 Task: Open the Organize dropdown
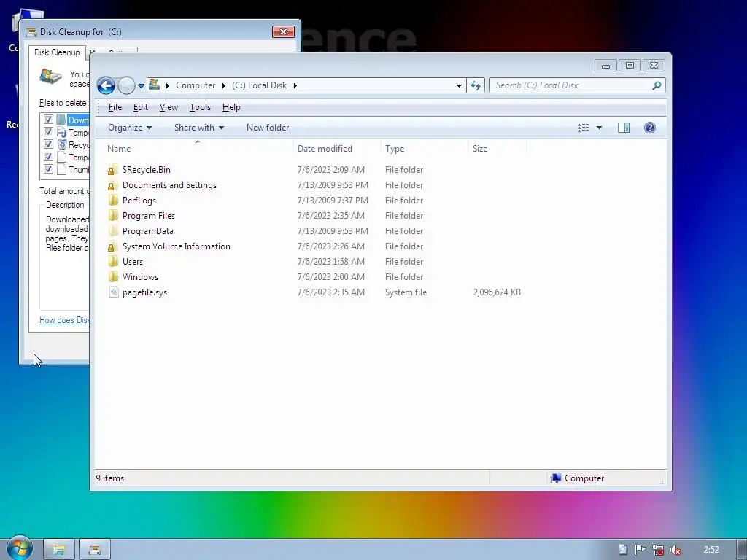pos(130,128)
